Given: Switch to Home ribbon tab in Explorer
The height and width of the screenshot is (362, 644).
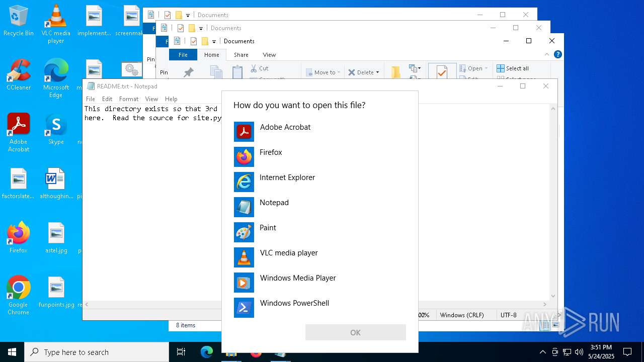Looking at the screenshot, I should point(212,55).
